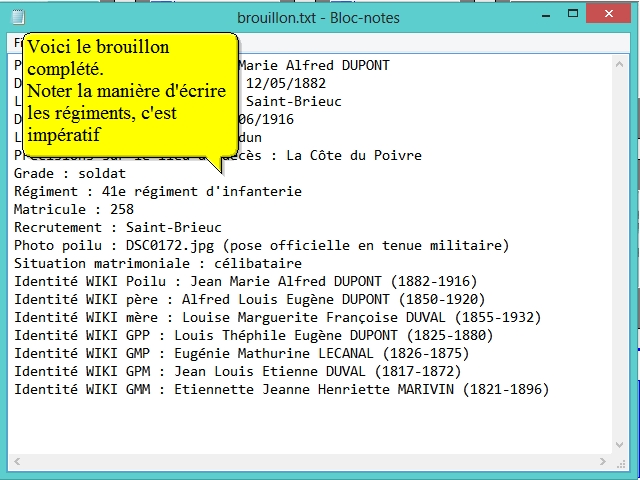640x480 pixels.
Task: Click the horizontal scrollbar track
Action: click(x=300, y=463)
